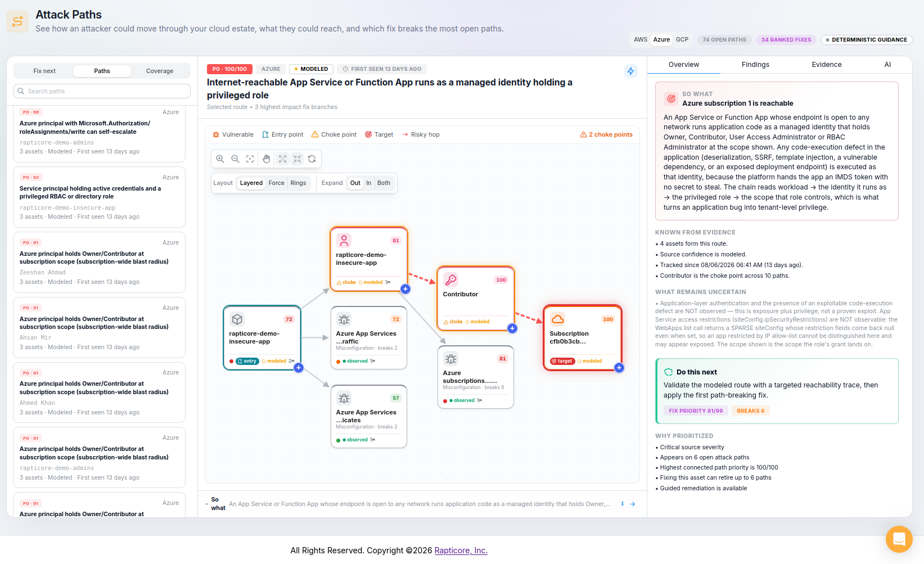Image resolution: width=924 pixels, height=564 pixels.
Task: Click the key icon on the Contributor node
Action: point(450,280)
